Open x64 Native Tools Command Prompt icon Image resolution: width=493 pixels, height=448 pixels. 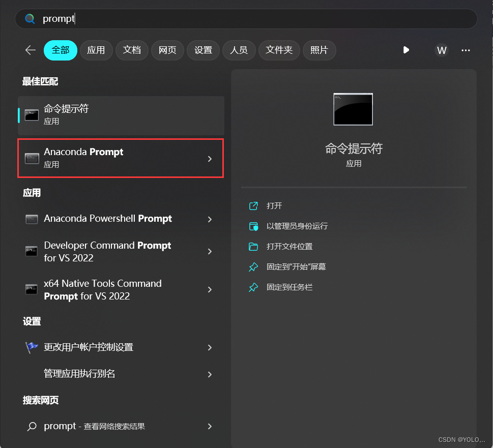pos(31,289)
